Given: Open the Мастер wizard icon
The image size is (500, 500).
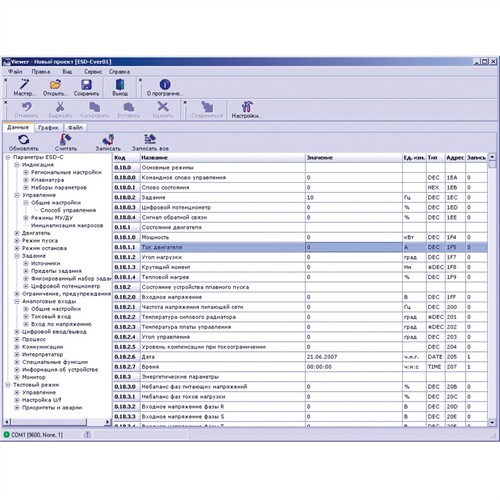Looking at the screenshot, I should (x=24, y=84).
